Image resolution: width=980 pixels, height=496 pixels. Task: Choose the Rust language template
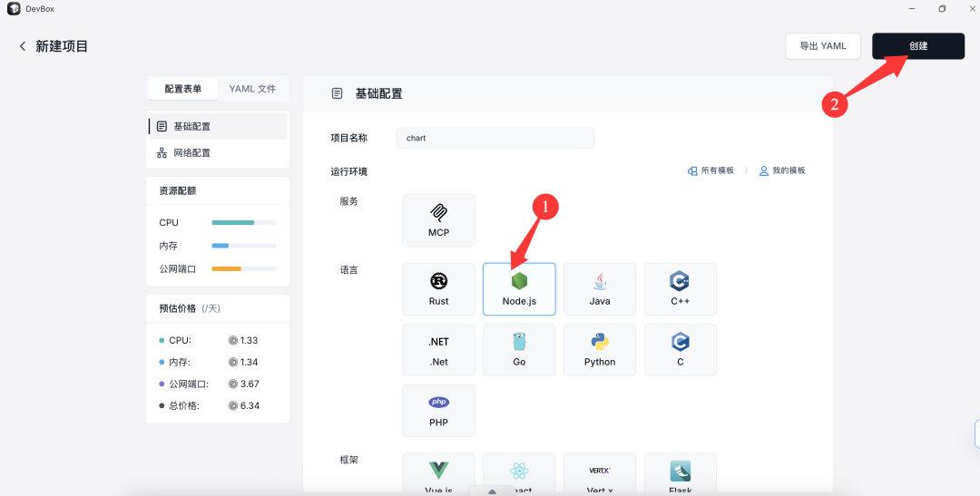tap(439, 289)
